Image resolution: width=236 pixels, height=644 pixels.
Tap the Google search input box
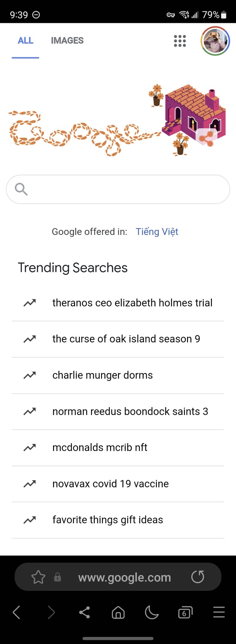[x=126, y=189]
